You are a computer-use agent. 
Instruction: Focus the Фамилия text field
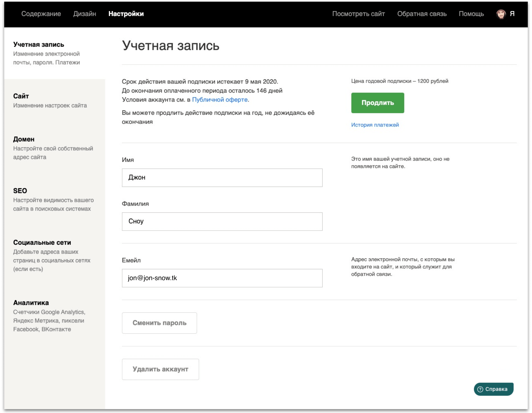coord(222,221)
